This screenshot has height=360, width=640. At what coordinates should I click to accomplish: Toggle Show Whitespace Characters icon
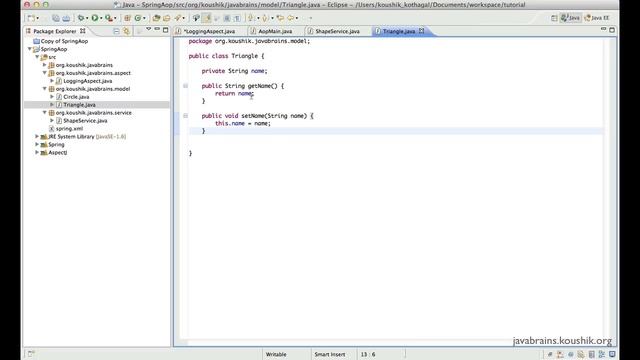[237, 18]
